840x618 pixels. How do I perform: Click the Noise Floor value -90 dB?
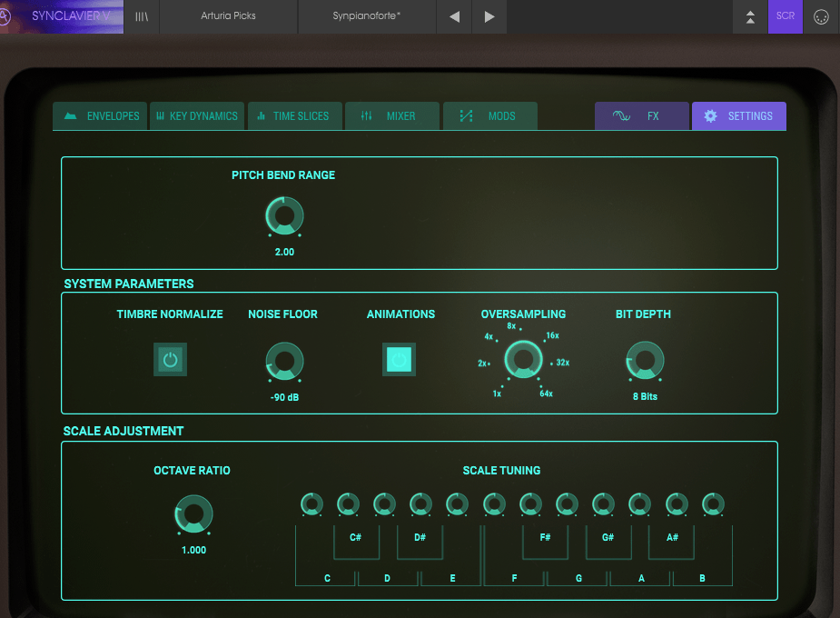tap(284, 397)
